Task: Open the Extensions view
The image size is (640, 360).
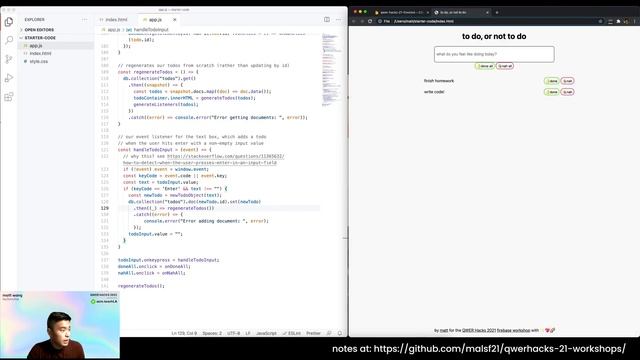Action: pyautogui.click(x=9, y=97)
